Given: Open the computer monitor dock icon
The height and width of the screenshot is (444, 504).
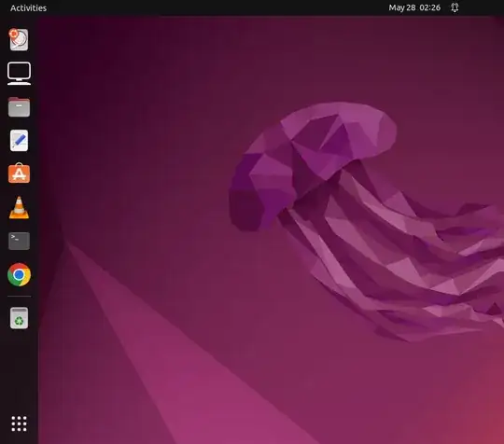Looking at the screenshot, I should [19, 74].
